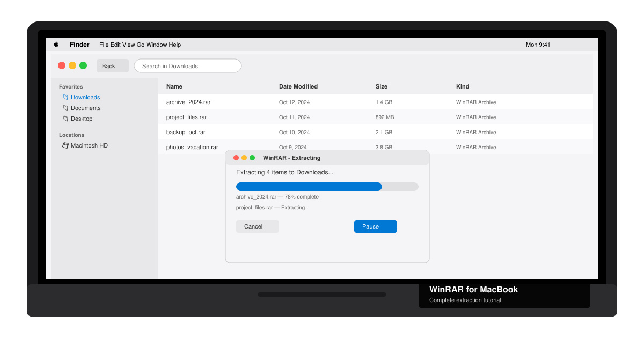Click the project_files.rar Extracting status line
This screenshot has height=338, width=644.
point(273,208)
